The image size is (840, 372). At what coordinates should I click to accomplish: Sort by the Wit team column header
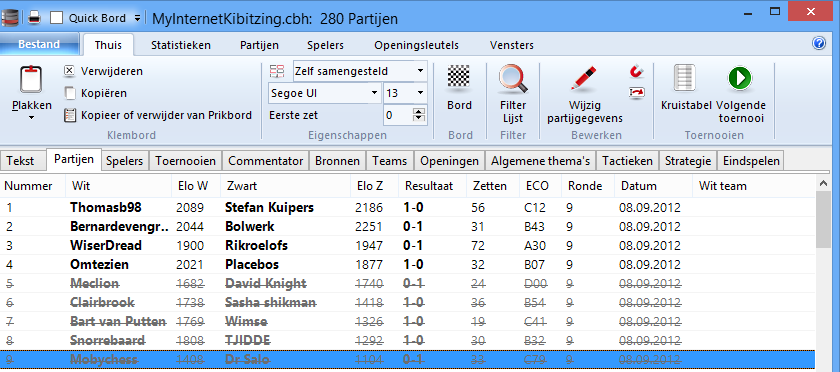[754, 187]
